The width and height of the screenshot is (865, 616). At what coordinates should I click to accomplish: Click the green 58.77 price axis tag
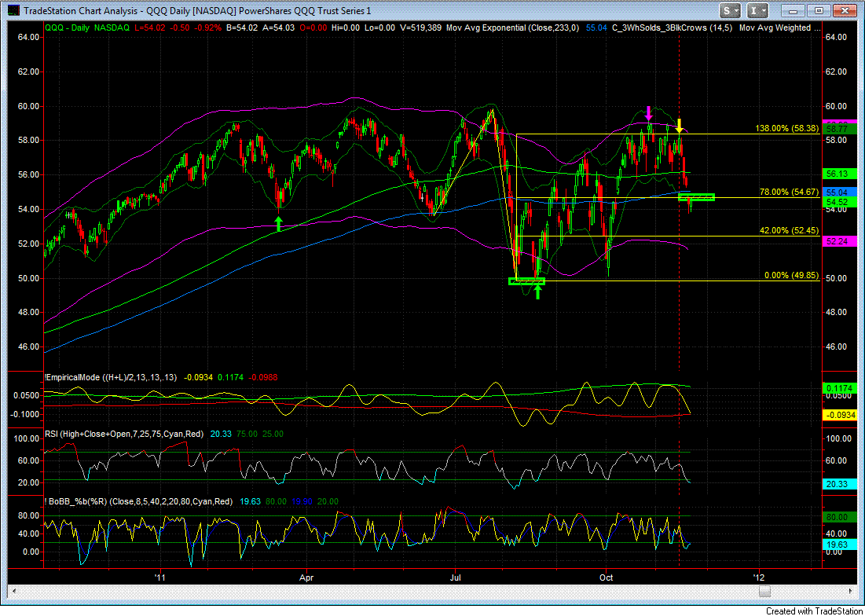[x=839, y=129]
